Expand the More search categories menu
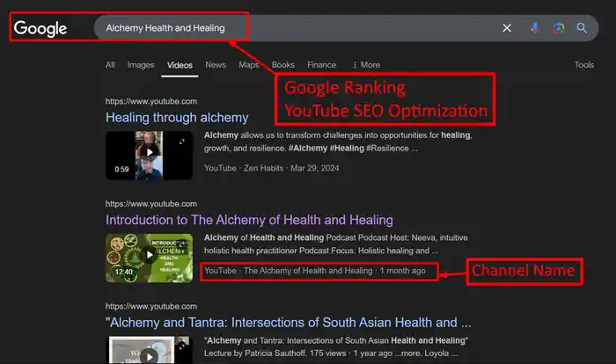616x364 pixels. (x=366, y=65)
